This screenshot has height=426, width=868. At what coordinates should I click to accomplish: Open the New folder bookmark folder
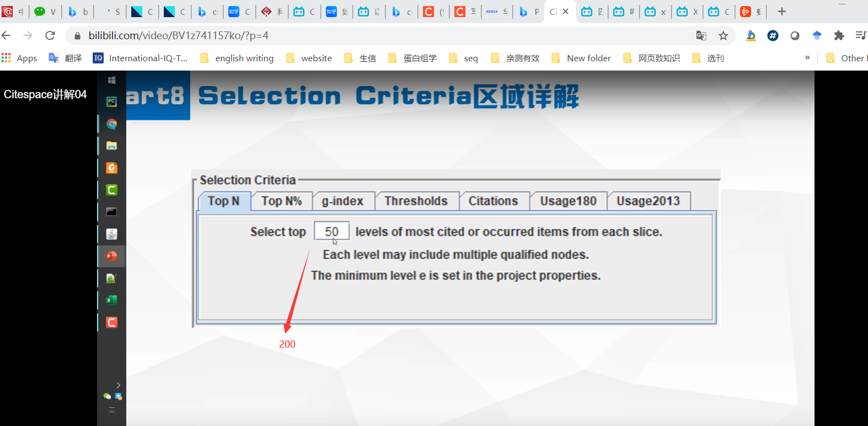tap(581, 58)
